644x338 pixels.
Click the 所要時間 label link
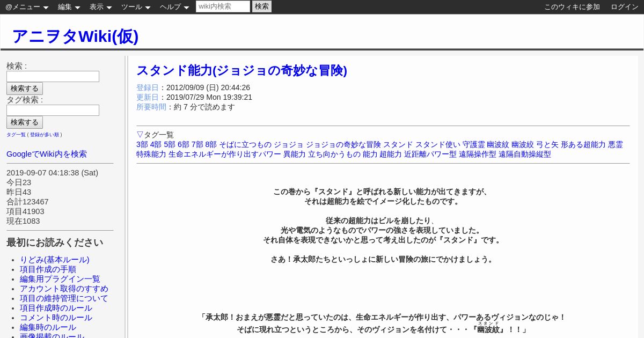(x=151, y=107)
